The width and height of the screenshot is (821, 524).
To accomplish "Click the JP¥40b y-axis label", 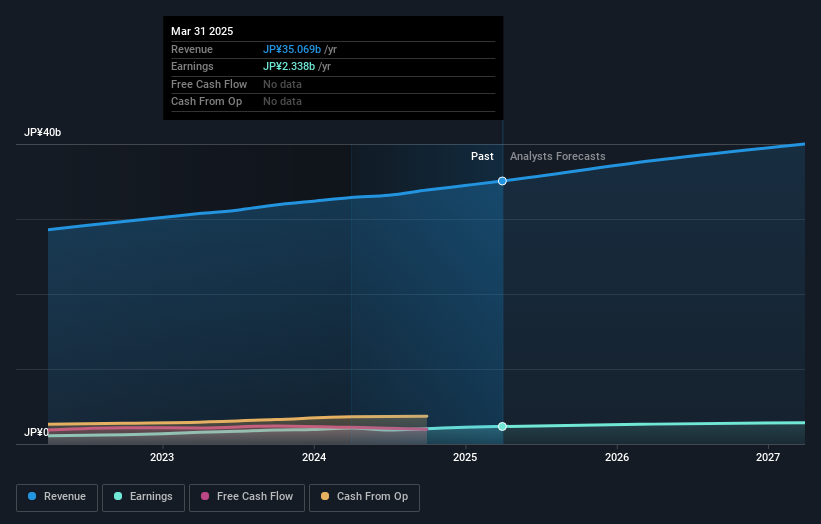I will click(x=42, y=132).
